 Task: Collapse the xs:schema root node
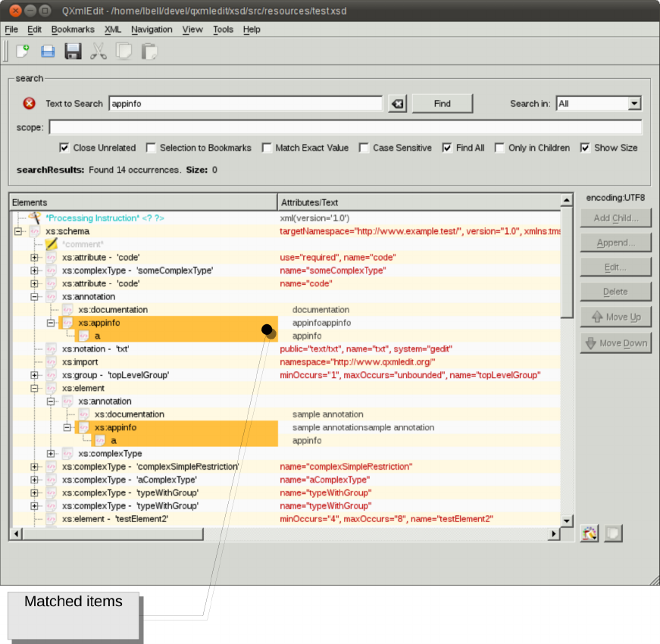(18, 231)
